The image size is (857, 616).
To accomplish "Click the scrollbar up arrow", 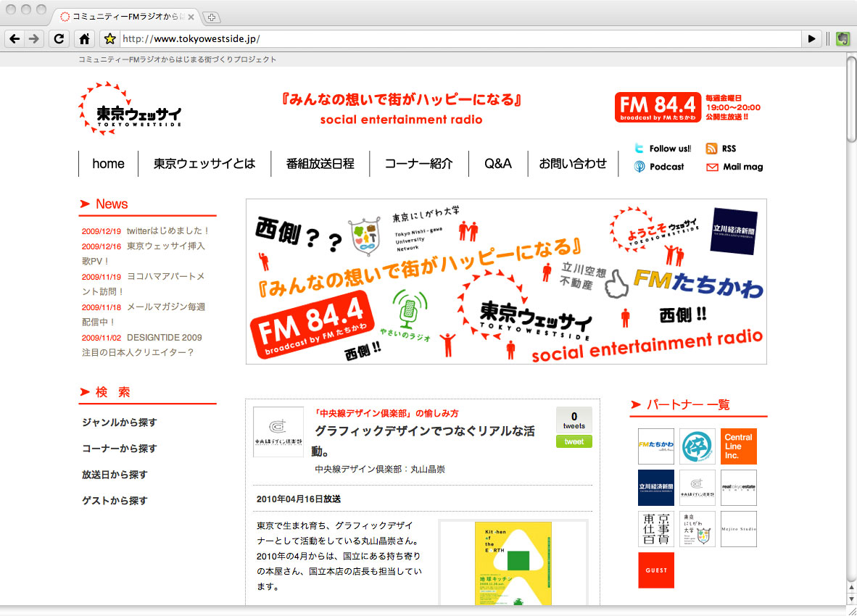I will 851,588.
